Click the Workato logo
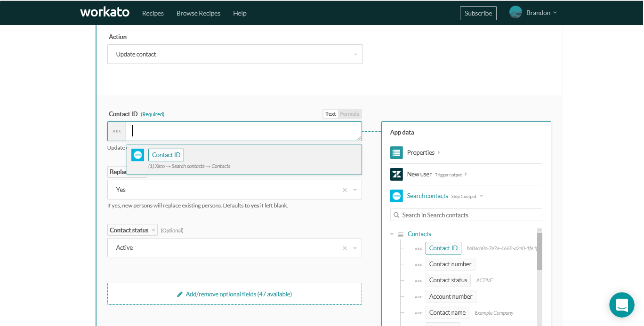 click(x=105, y=13)
